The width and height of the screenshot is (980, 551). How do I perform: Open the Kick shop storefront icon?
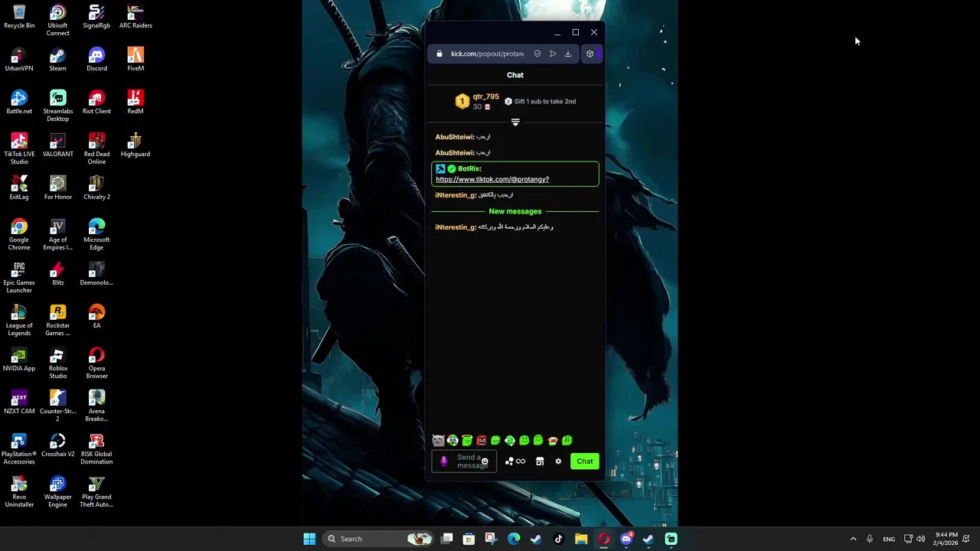(540, 461)
